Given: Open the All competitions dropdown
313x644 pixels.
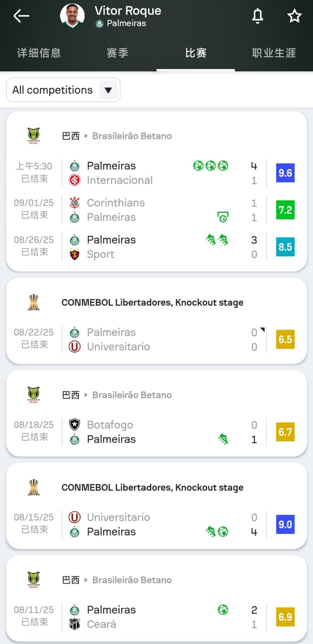Looking at the screenshot, I should click(x=63, y=90).
